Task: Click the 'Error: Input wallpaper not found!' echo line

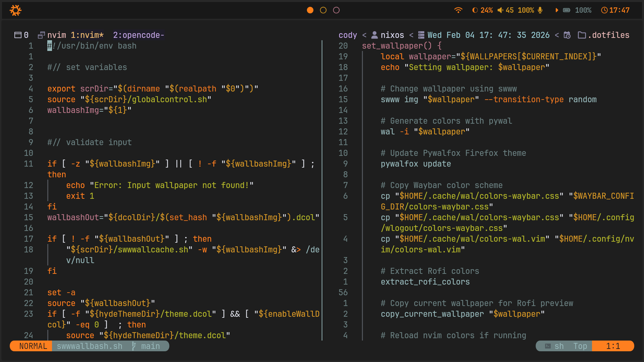Action: tap(160, 185)
